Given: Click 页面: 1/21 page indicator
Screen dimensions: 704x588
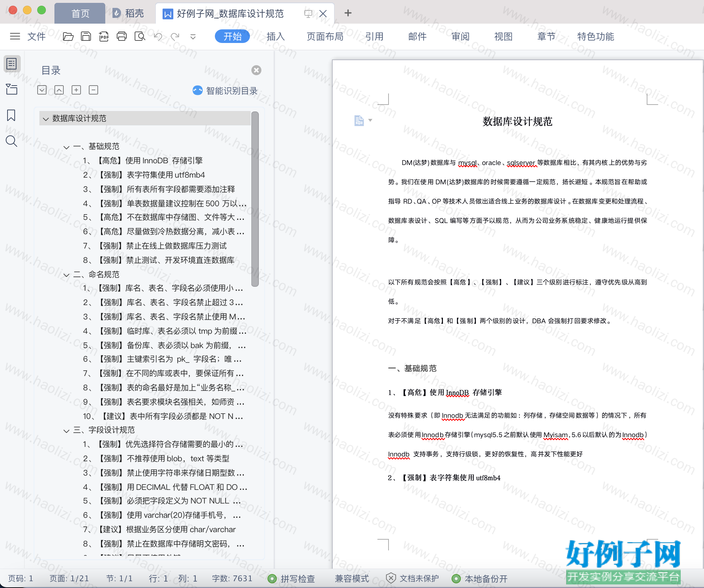Looking at the screenshot, I should 69,578.
